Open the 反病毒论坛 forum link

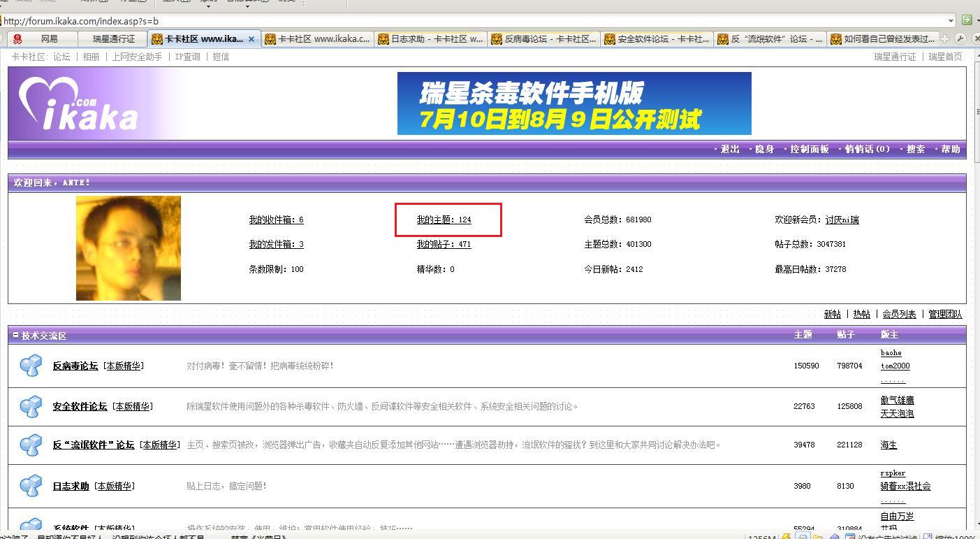click(x=75, y=366)
